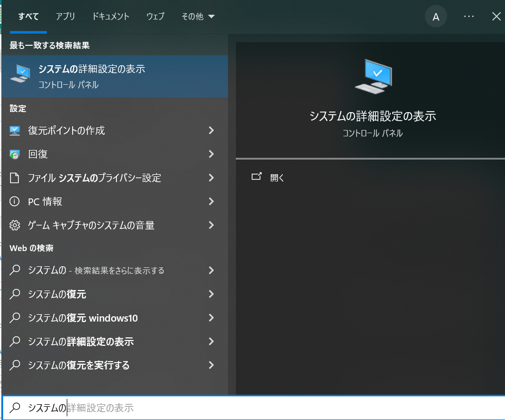
Task: Open best match システムの詳細設定の表示 result
Action: pyautogui.click(x=115, y=76)
